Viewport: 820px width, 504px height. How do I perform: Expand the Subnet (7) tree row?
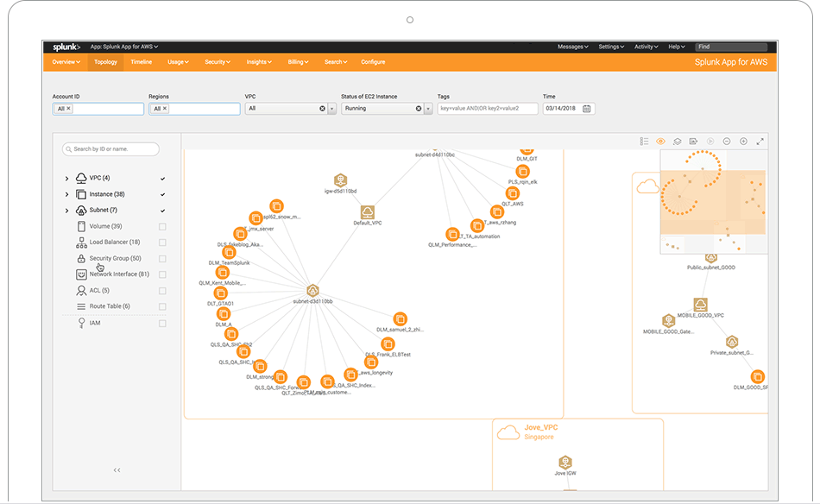point(67,211)
